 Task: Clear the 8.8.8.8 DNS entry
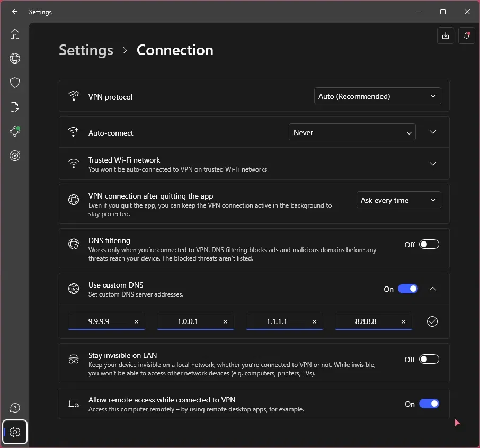[403, 321]
